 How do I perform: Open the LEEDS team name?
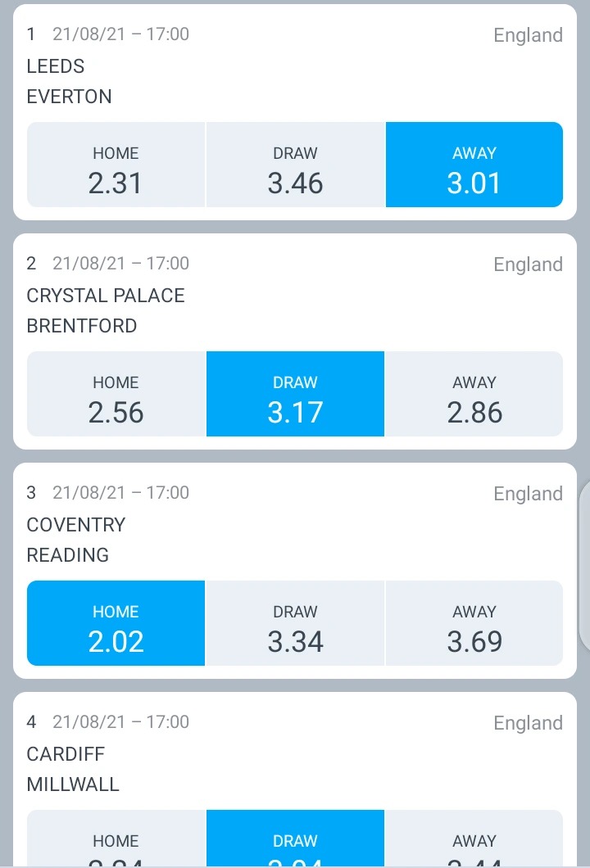click(56, 66)
